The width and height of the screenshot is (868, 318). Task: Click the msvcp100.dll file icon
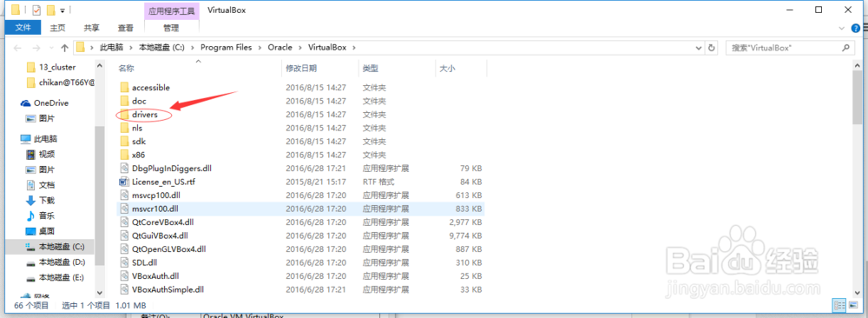click(x=124, y=195)
